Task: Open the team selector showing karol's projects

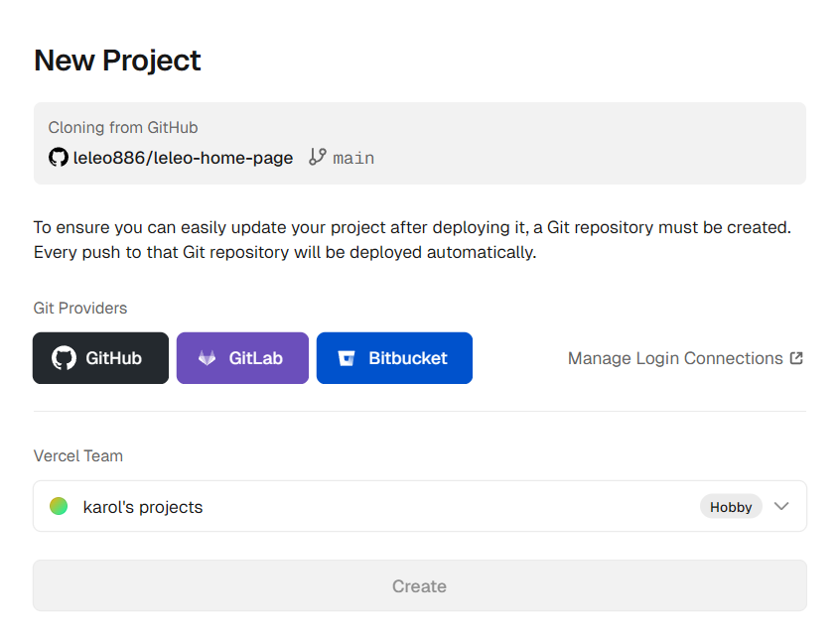Action: click(x=419, y=506)
